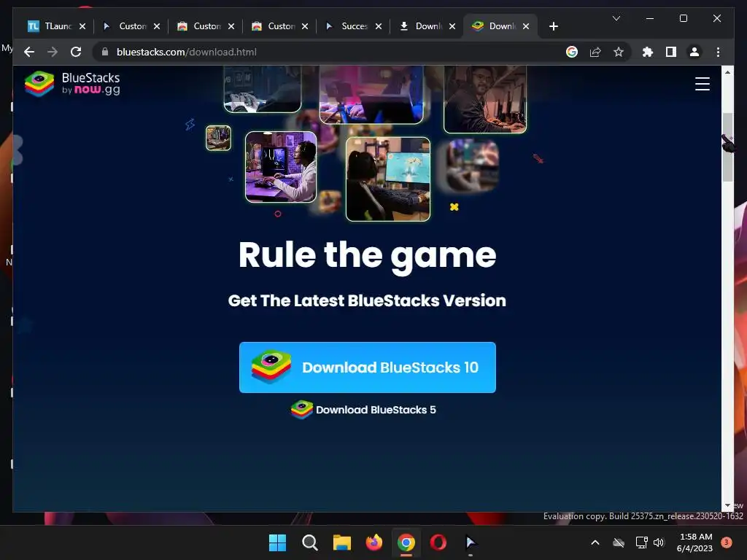The width and height of the screenshot is (747, 560).
Task: Open the BlueStacks hamburger menu
Action: click(703, 84)
